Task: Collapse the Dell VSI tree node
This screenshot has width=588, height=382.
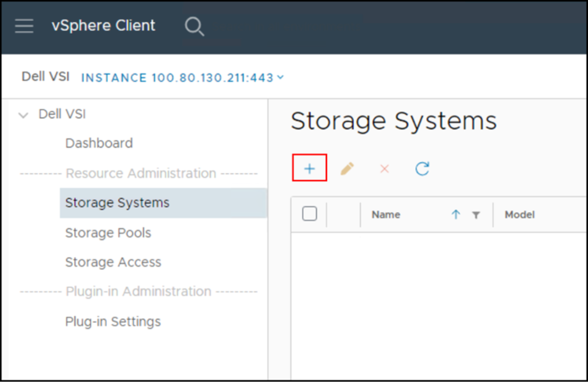Action: (x=23, y=115)
